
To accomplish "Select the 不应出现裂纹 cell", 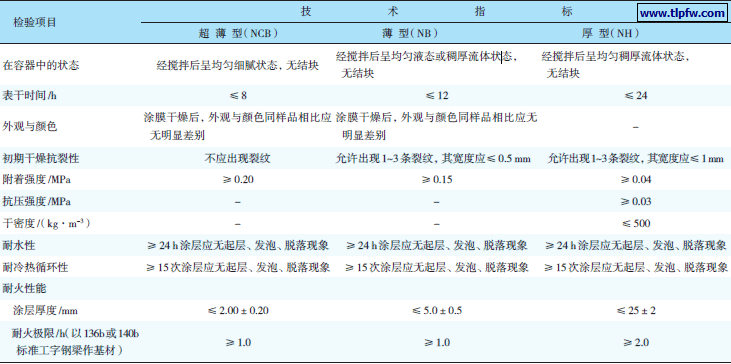I will 237,158.
